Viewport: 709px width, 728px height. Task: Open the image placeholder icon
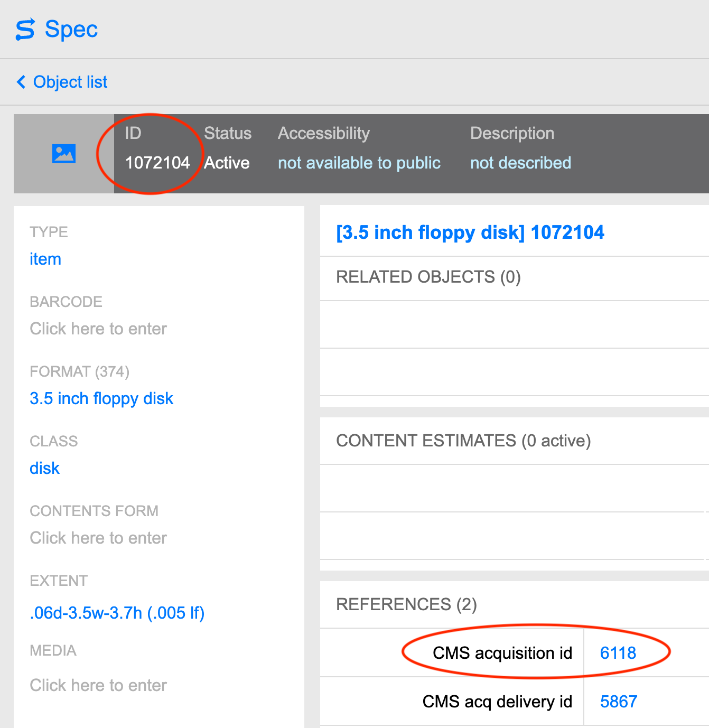point(64,154)
